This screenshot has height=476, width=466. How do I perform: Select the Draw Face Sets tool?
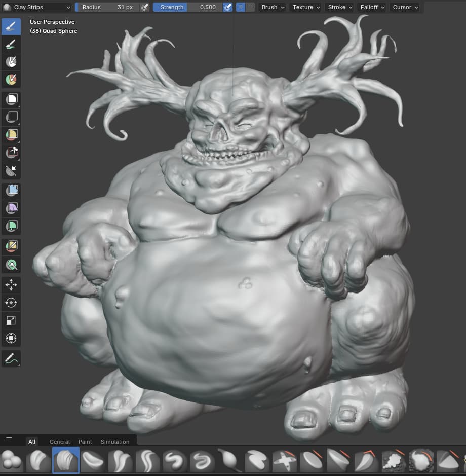coord(11,80)
